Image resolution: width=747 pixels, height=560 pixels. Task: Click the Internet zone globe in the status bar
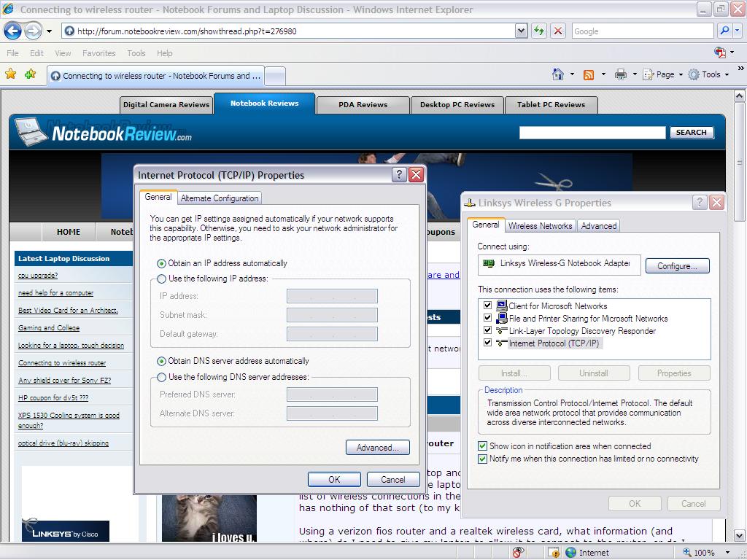click(570, 553)
